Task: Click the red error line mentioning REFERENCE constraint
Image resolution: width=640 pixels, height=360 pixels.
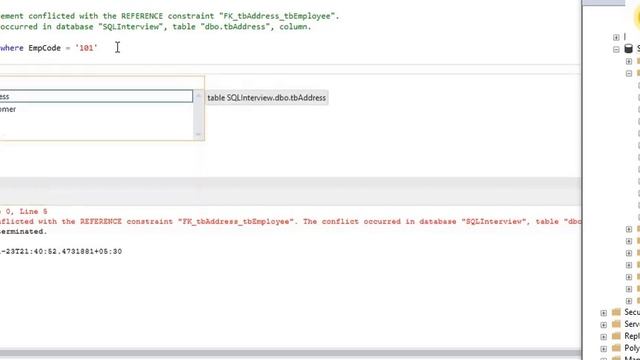Action: (x=290, y=222)
